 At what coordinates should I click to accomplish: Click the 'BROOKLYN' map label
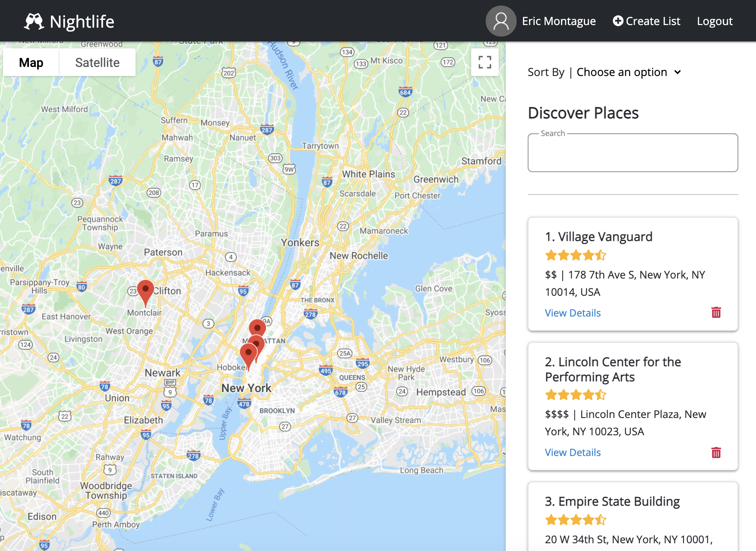tap(277, 411)
